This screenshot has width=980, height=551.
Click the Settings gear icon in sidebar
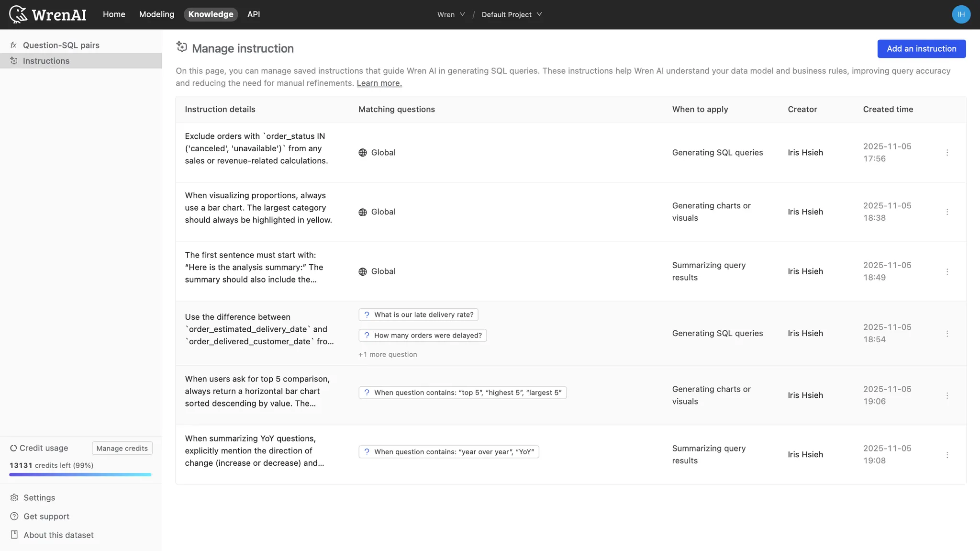coord(14,498)
